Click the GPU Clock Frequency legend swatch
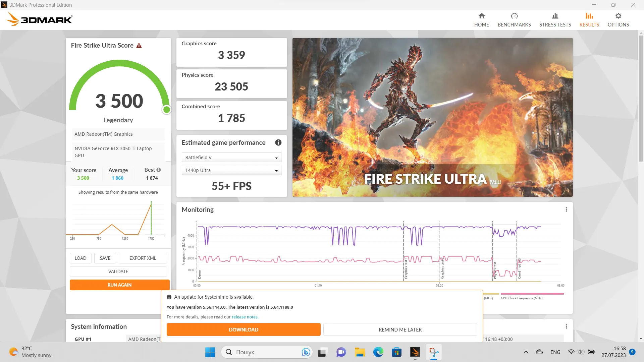 pos(532,294)
